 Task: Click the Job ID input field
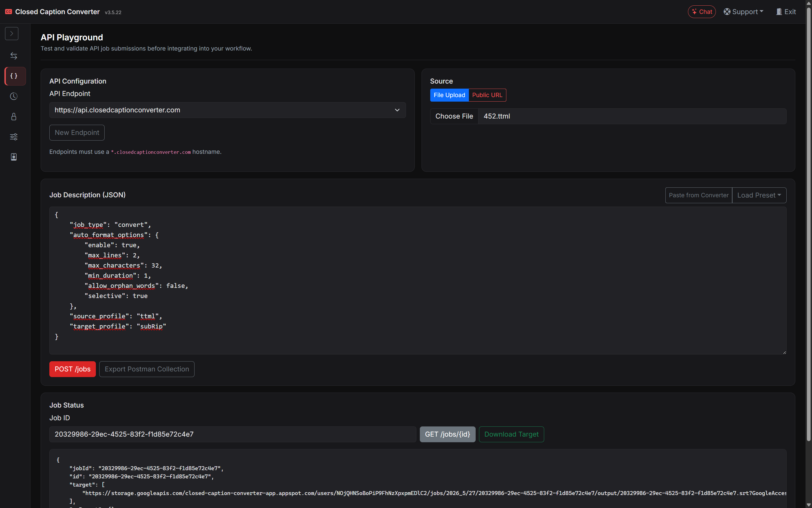tap(233, 434)
